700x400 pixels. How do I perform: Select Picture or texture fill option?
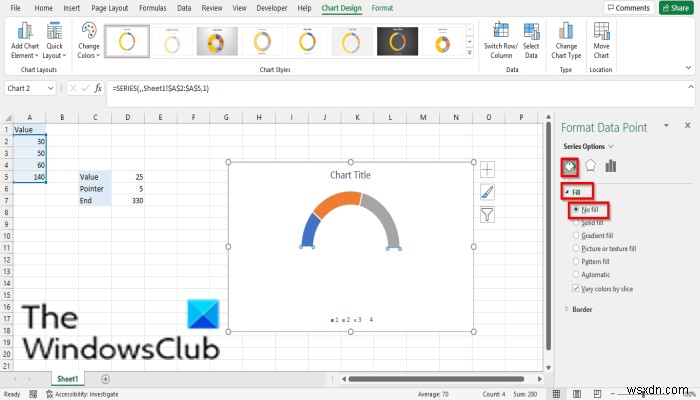tap(576, 248)
